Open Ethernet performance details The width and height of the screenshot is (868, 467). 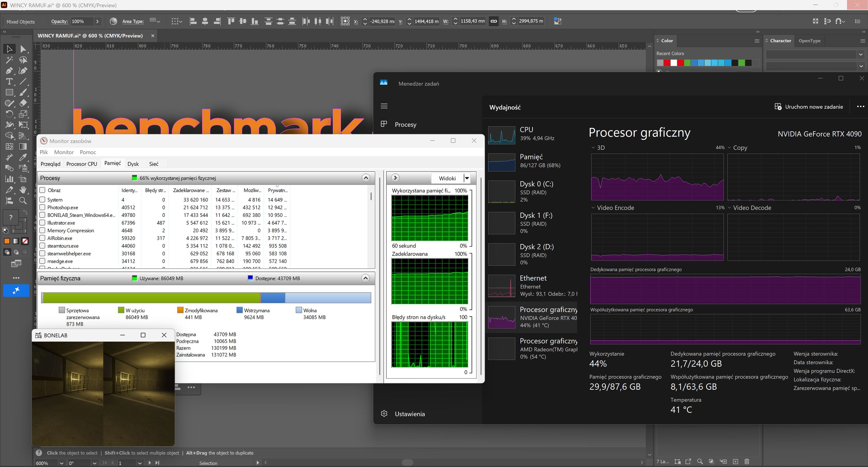tap(532, 286)
